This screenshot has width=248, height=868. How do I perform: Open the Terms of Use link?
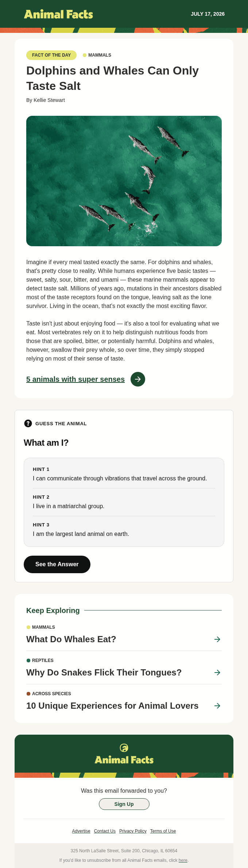(x=163, y=831)
